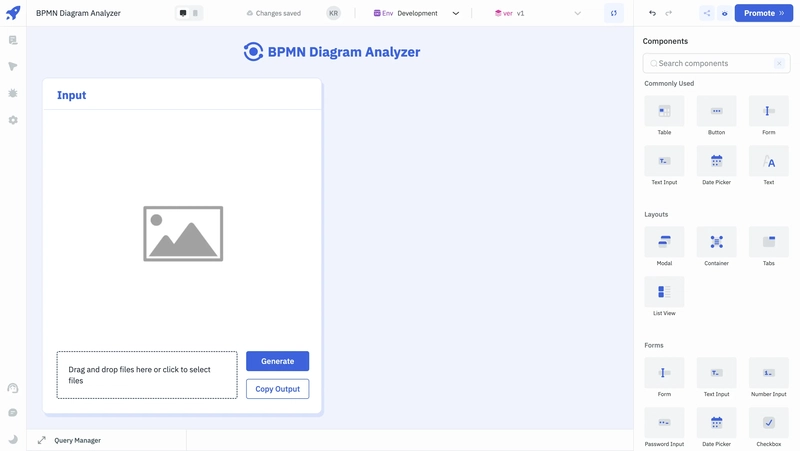This screenshot has width=800, height=451.
Task: Click the undo arrow
Action: pos(652,13)
